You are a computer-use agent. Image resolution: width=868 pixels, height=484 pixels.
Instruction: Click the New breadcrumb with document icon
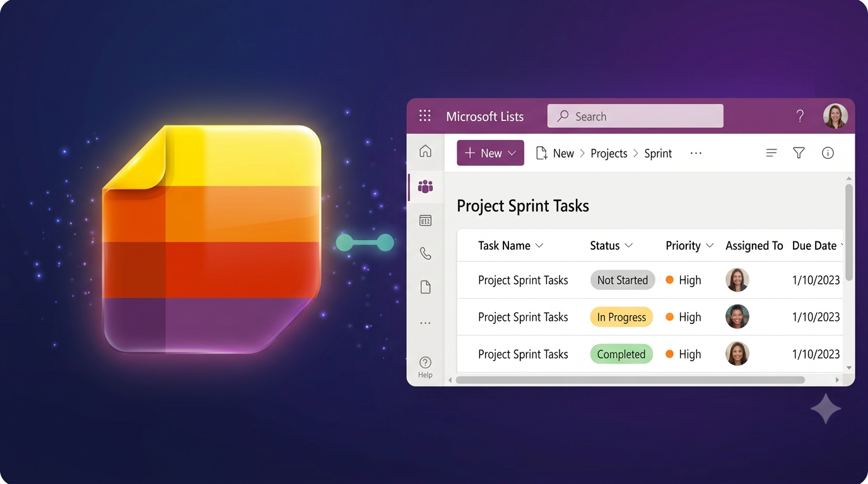coord(554,153)
